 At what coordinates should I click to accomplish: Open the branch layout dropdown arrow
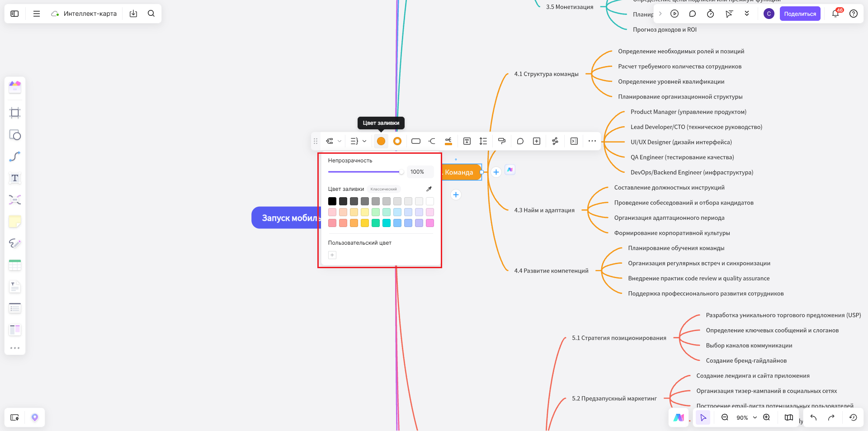(364, 141)
